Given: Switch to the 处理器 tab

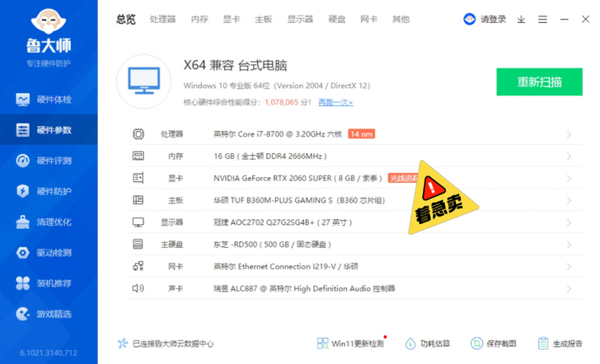Looking at the screenshot, I should pyautogui.click(x=162, y=19).
